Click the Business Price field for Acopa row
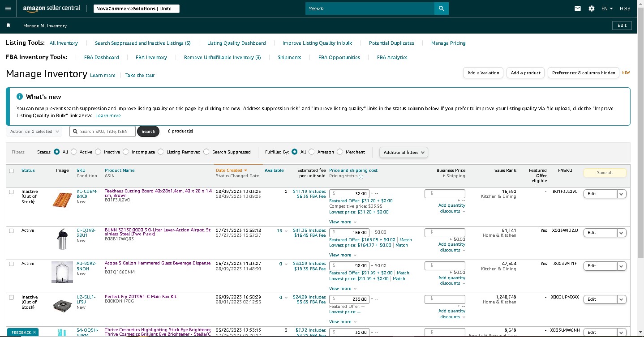The width and height of the screenshot is (644, 337). [445, 266]
